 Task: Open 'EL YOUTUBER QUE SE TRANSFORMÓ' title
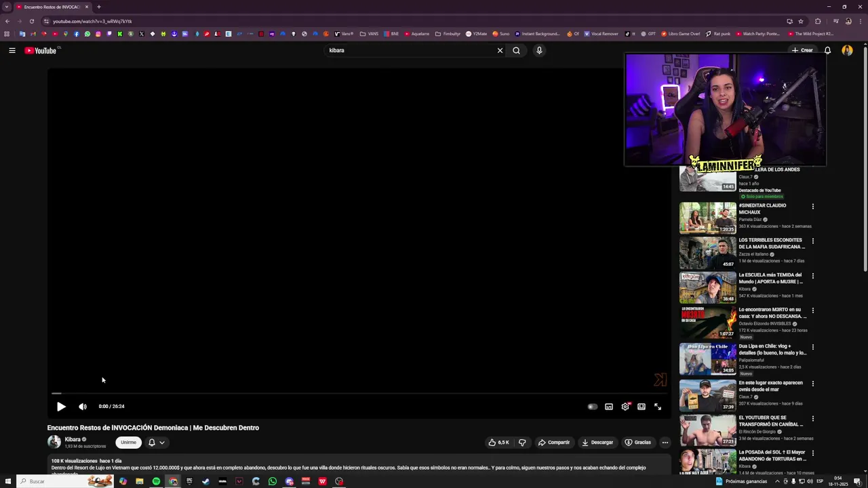(771, 421)
